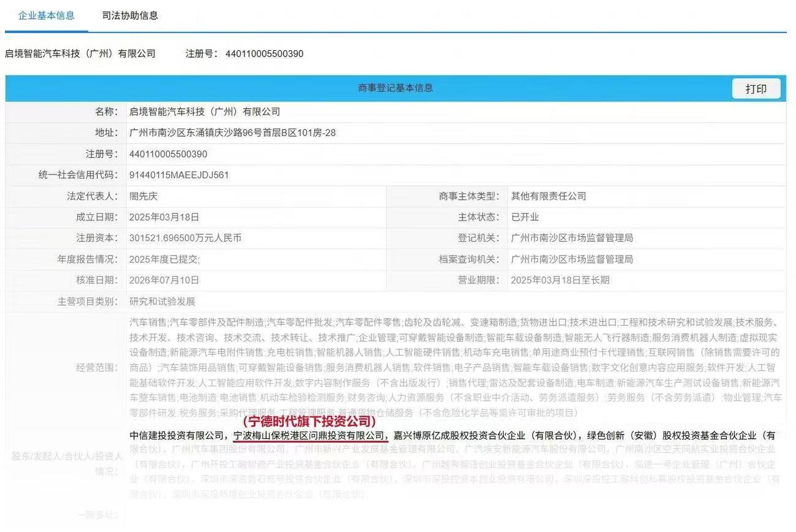Select the entity type 其他有限责任公司
This screenshot has height=532, width=796.
tap(548, 196)
